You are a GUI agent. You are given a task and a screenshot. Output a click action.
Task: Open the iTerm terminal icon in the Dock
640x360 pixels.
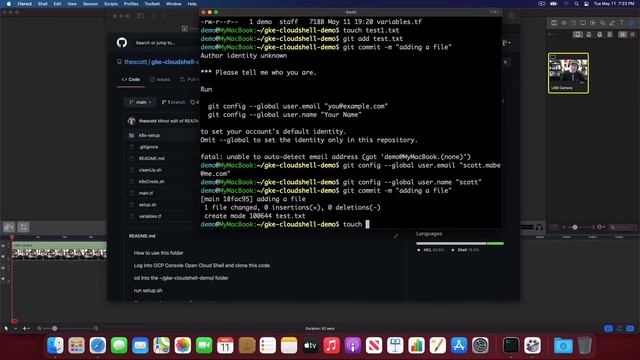tap(511, 346)
